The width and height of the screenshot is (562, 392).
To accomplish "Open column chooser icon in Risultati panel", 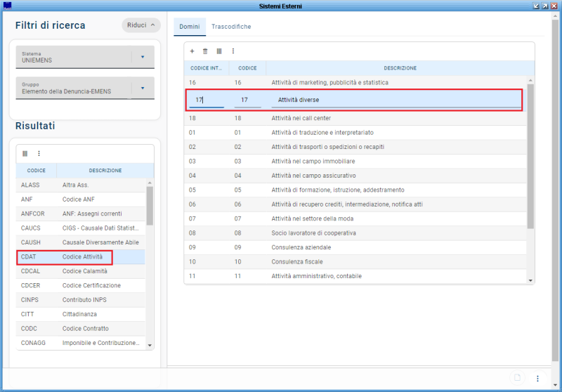I will click(25, 153).
